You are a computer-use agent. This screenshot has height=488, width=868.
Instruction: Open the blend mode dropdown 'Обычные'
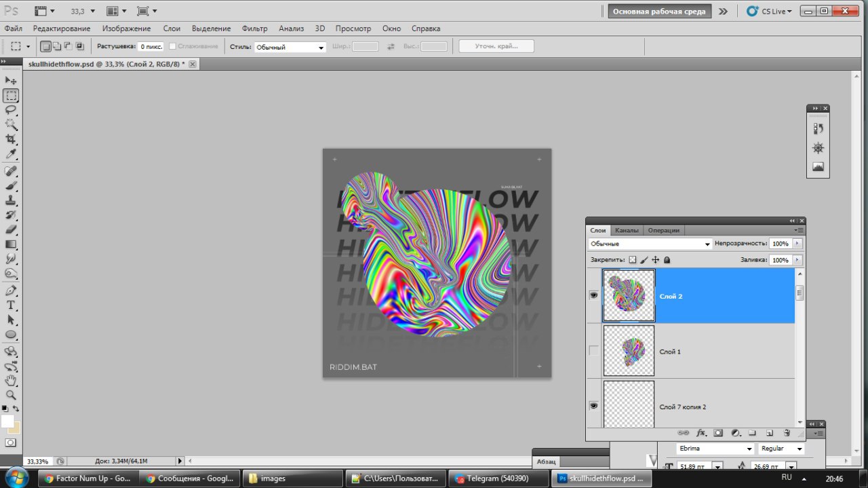(650, 244)
